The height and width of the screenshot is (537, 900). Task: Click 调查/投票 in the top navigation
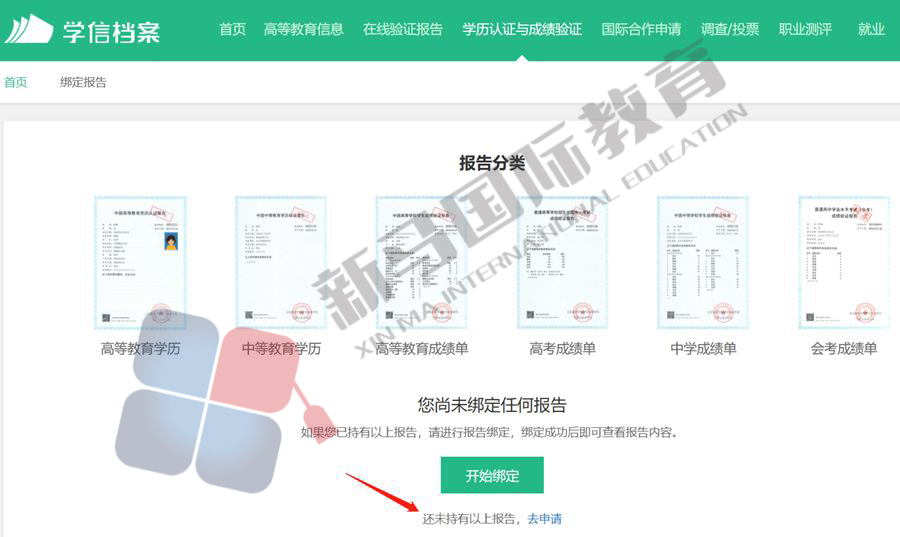click(730, 29)
